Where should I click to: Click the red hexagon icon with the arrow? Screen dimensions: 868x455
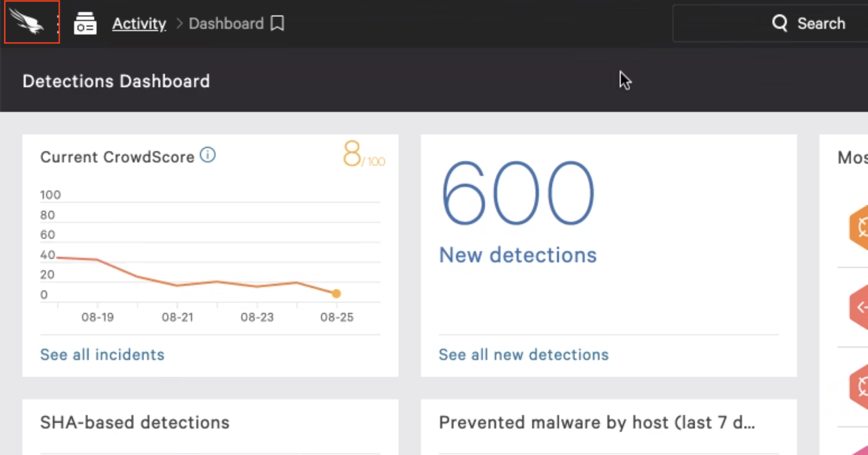(x=859, y=307)
